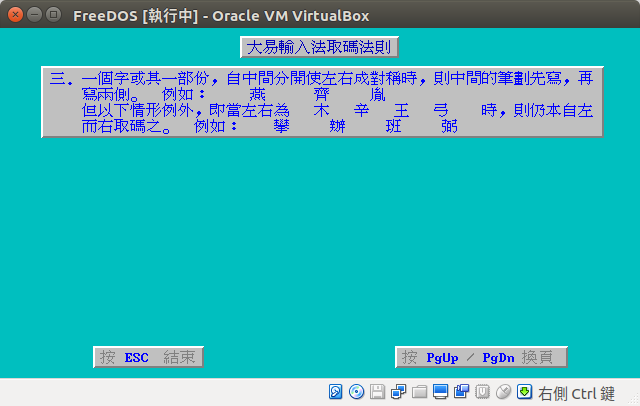Click the FreeDOS VirtualBox window title bar
Screen dimensions: 640x406
300,15
